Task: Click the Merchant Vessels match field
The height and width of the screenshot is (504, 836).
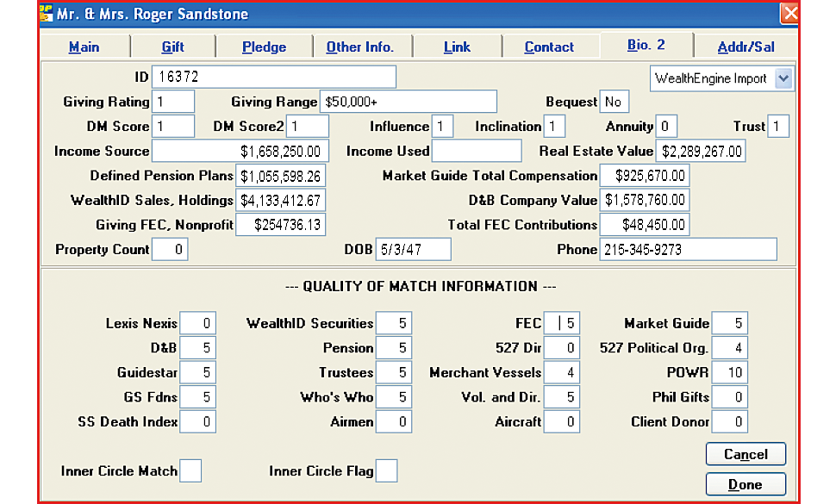Action: 562,372
